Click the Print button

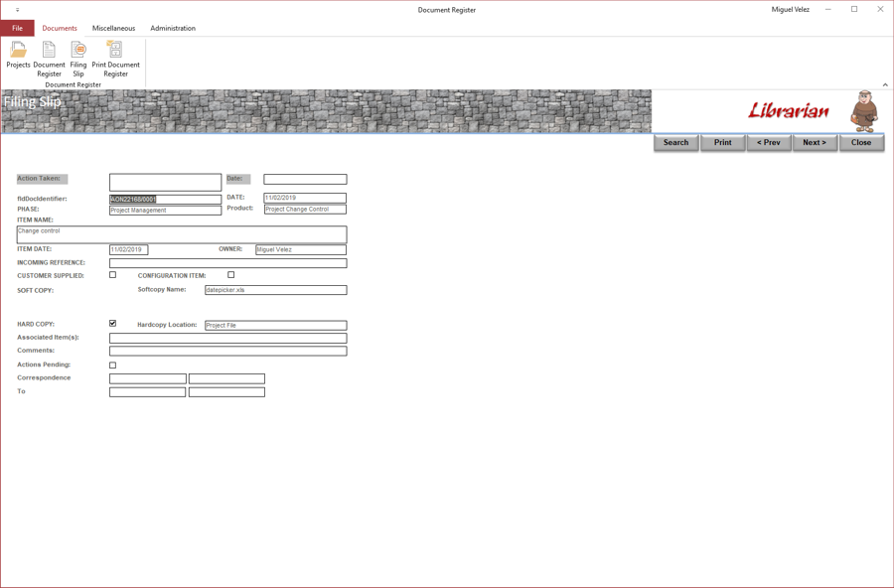click(x=722, y=143)
